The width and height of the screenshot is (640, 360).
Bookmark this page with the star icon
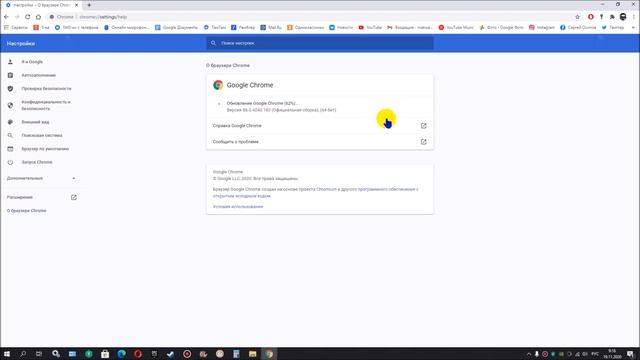(x=578, y=17)
